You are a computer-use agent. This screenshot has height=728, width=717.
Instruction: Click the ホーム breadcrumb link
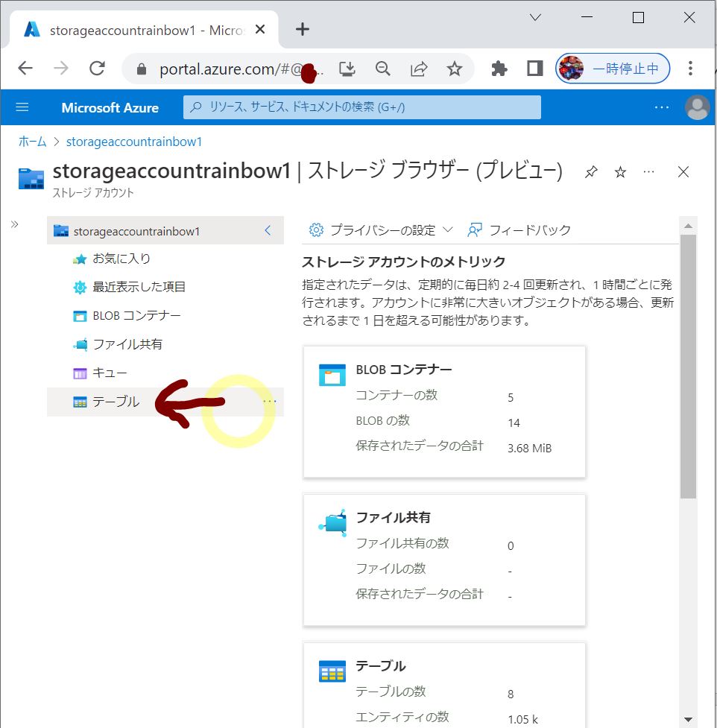pos(33,142)
